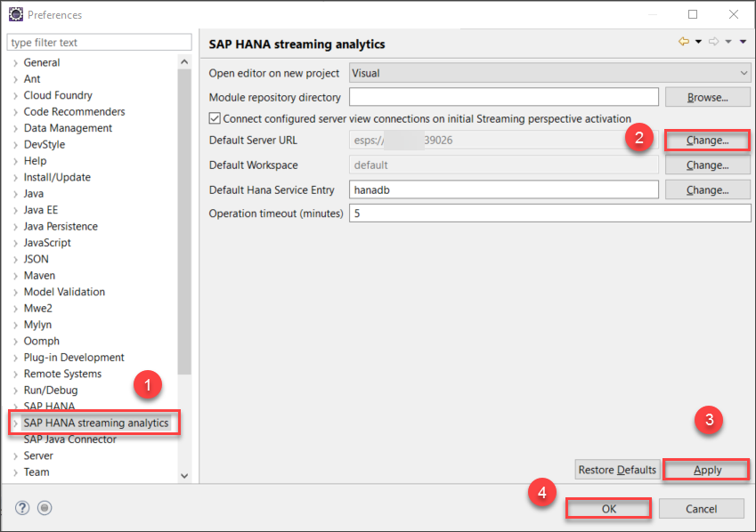The width and height of the screenshot is (756, 532).
Task: Expand the General tree node
Action: pos(15,63)
